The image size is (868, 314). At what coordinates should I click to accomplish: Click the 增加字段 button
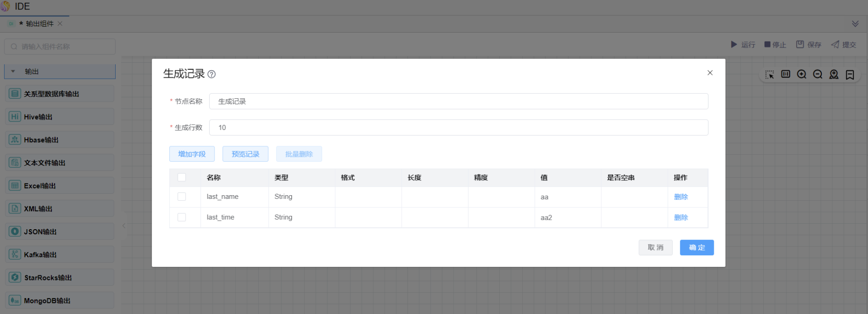pos(192,154)
